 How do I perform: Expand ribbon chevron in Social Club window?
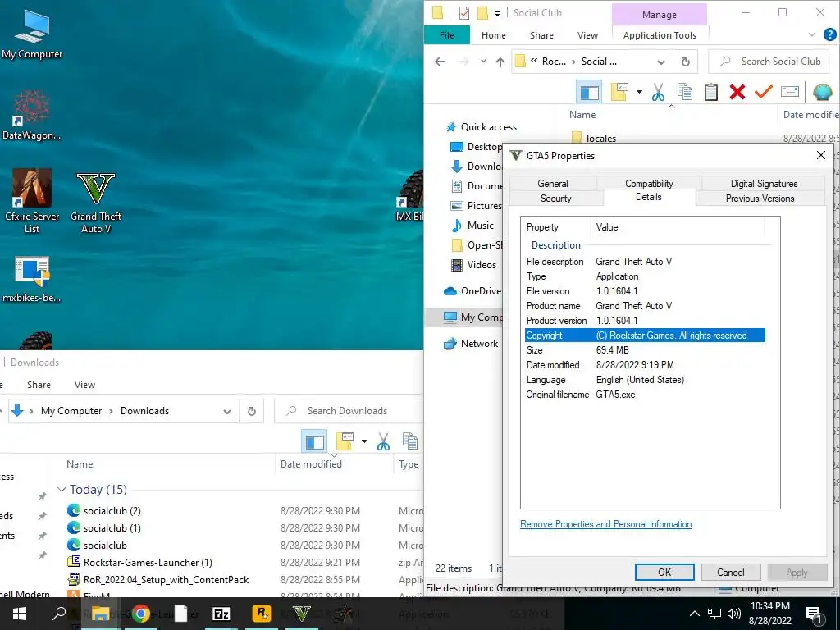[x=811, y=34]
